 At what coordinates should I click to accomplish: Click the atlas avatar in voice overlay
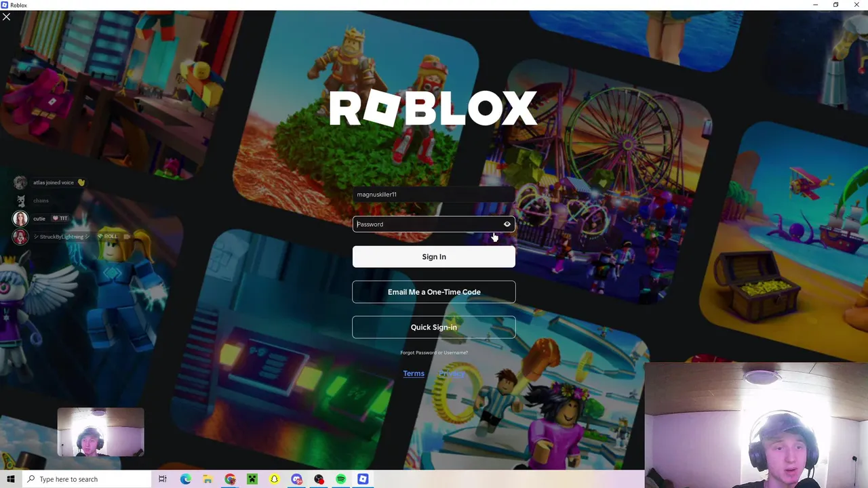coord(20,183)
